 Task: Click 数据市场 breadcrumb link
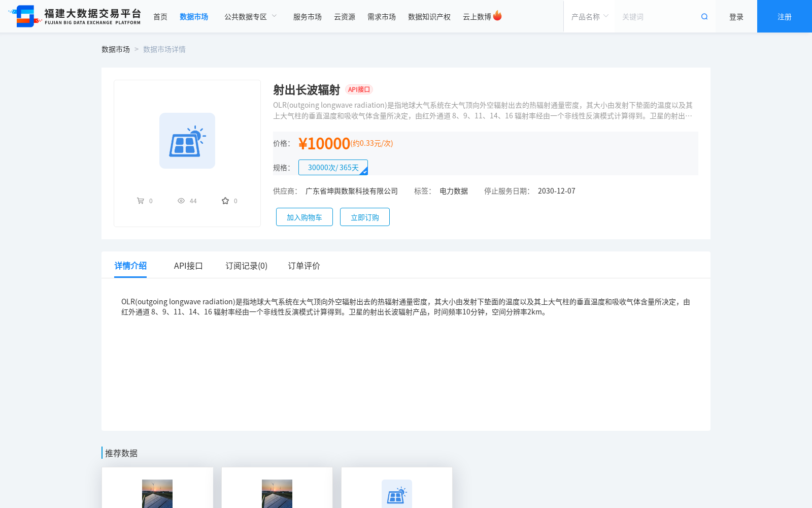(x=116, y=49)
